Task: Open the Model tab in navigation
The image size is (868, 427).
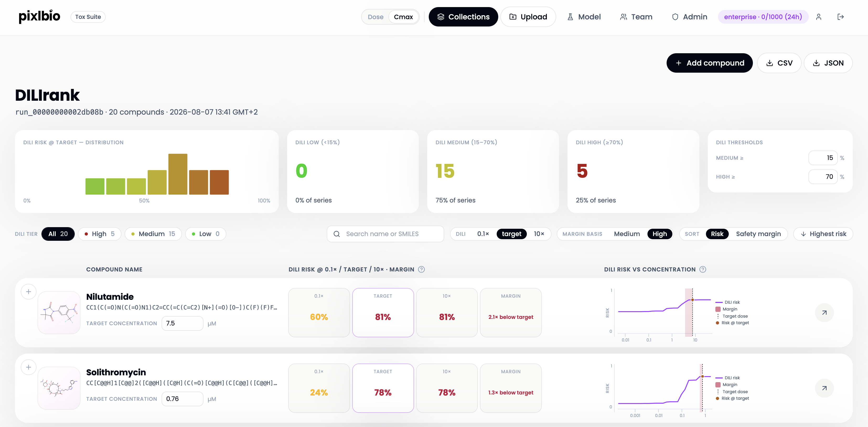Action: [584, 17]
